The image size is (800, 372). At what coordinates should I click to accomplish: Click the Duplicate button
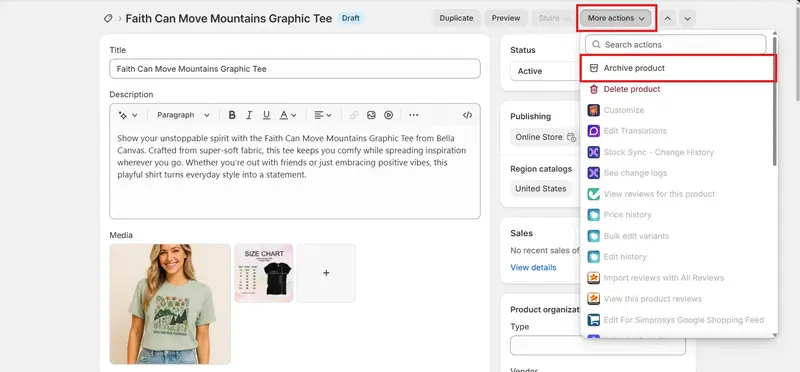click(456, 18)
